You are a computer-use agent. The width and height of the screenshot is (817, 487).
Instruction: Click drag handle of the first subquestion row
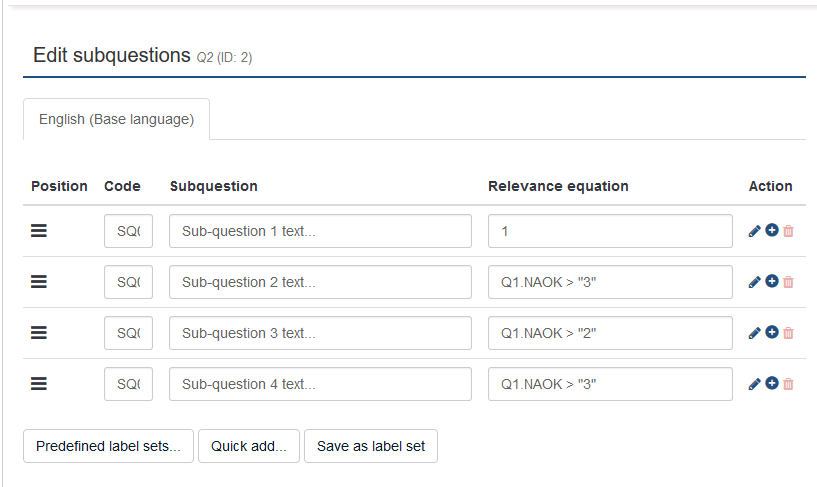coord(39,231)
